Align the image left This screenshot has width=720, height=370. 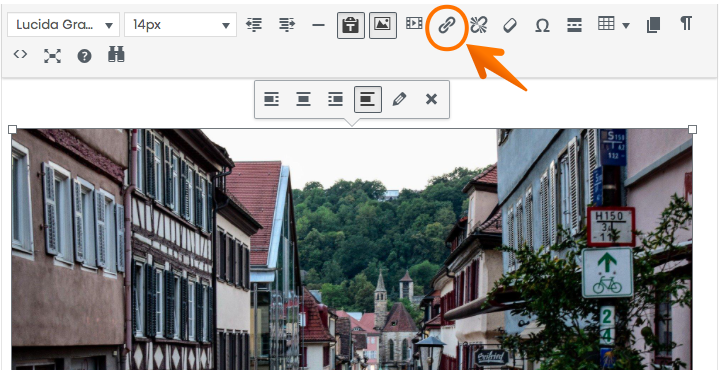pyautogui.click(x=271, y=99)
